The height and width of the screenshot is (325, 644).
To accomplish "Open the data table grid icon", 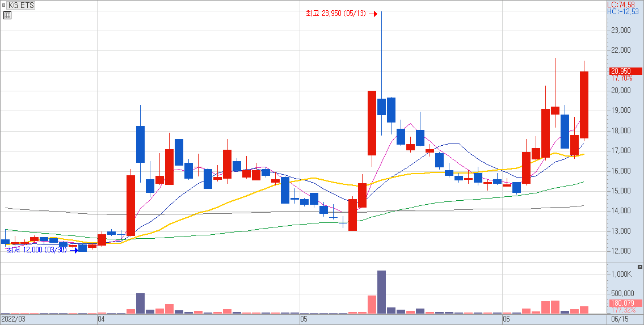I will [x=7, y=15].
